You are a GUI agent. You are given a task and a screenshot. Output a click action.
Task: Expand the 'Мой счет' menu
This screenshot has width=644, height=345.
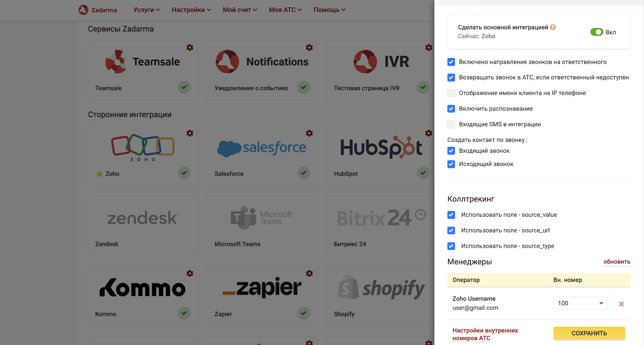(x=240, y=10)
